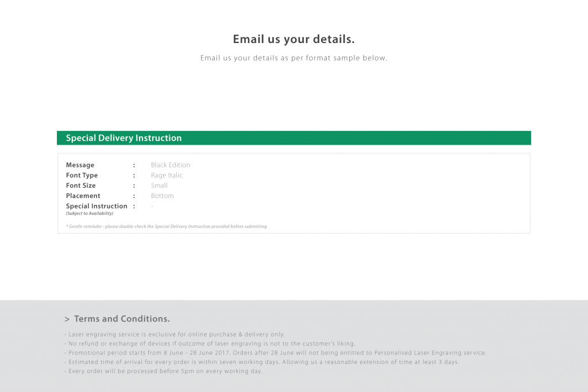
Task: Click the 'processed before 5pm' term line
Action: point(163,371)
